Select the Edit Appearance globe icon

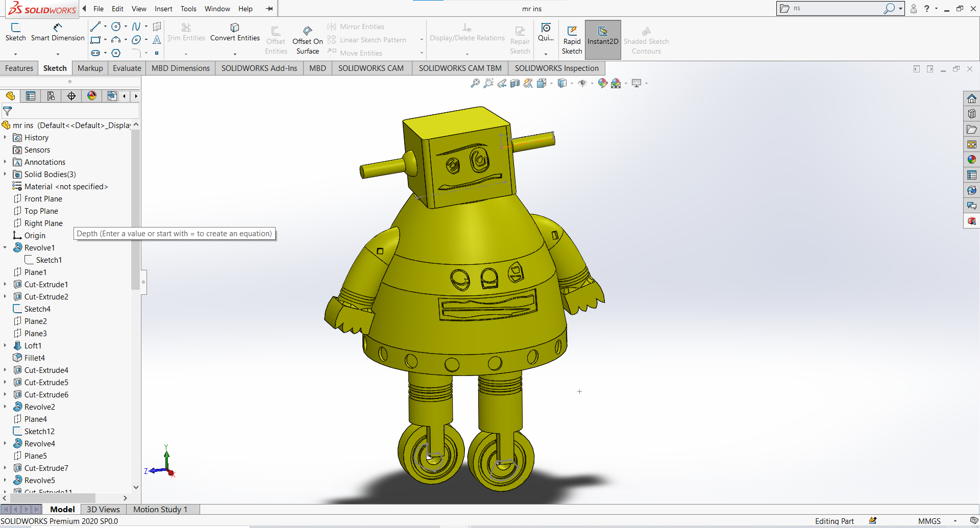pyautogui.click(x=603, y=83)
